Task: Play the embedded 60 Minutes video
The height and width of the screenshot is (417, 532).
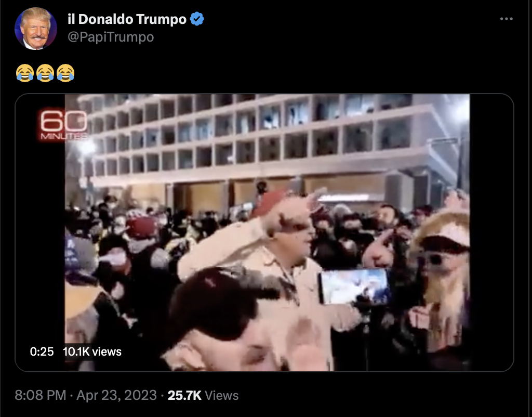Action: (x=264, y=232)
